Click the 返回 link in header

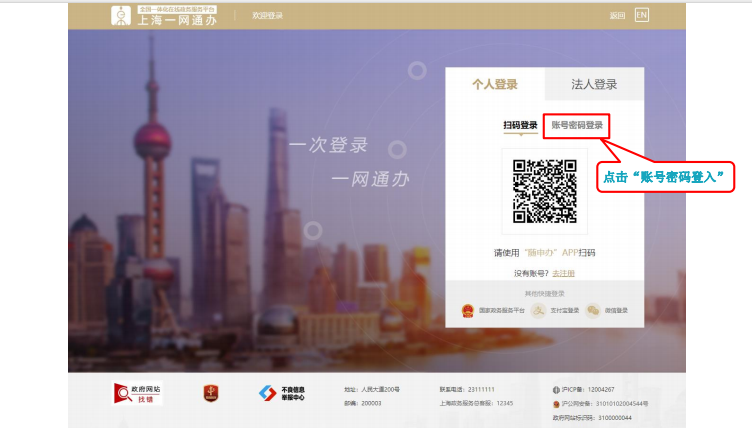(617, 15)
